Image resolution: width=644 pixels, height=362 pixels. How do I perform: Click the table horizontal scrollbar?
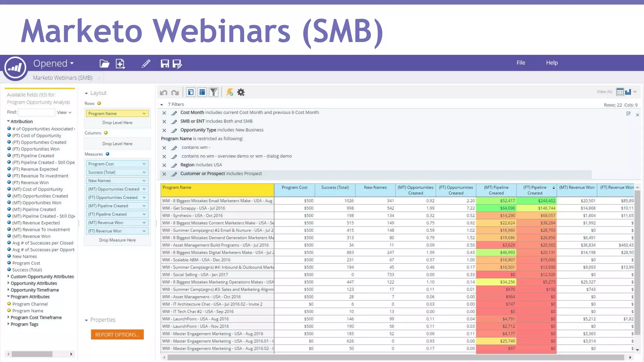pos(396,357)
